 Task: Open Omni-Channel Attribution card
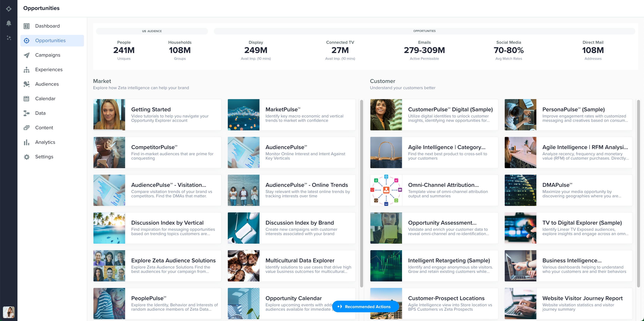434,190
